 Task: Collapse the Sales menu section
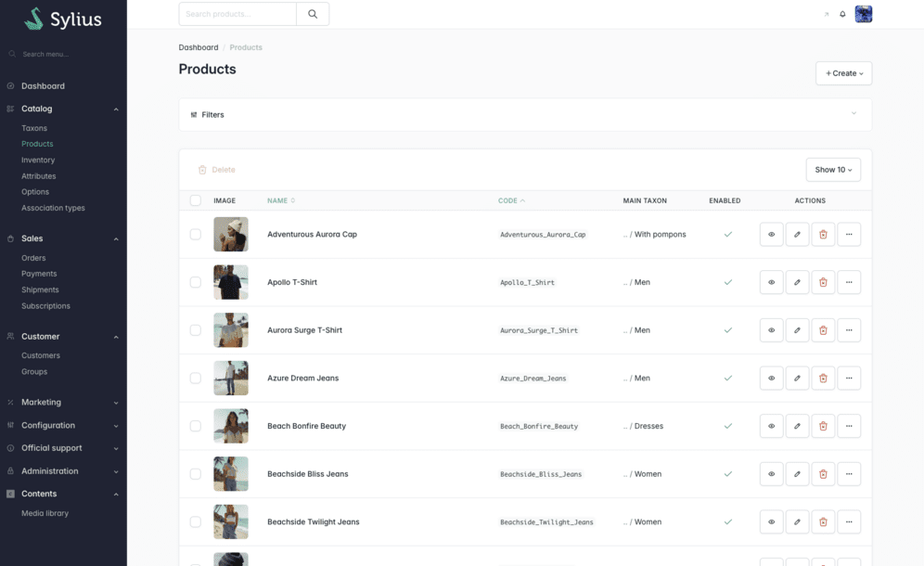(x=63, y=238)
